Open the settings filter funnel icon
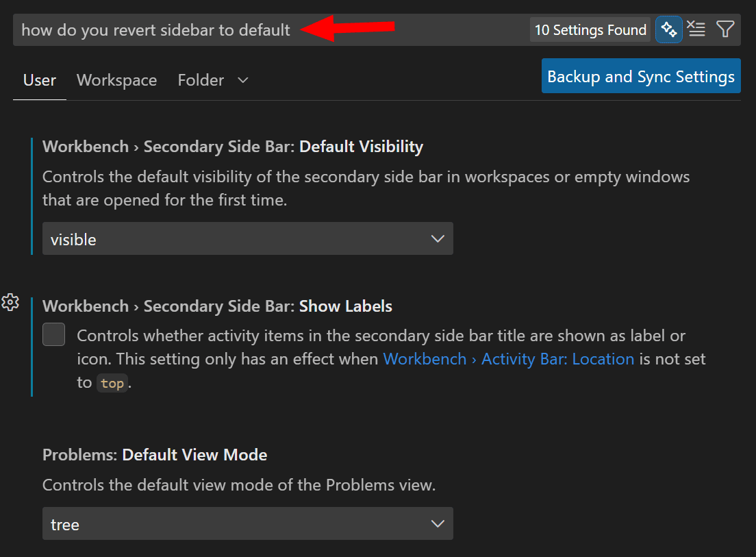Image resolution: width=756 pixels, height=557 pixels. click(x=725, y=29)
